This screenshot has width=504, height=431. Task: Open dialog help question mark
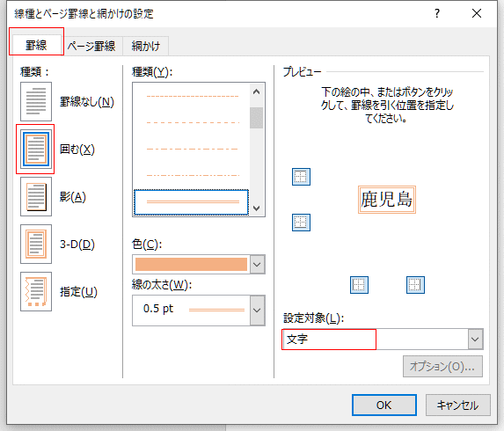[437, 13]
